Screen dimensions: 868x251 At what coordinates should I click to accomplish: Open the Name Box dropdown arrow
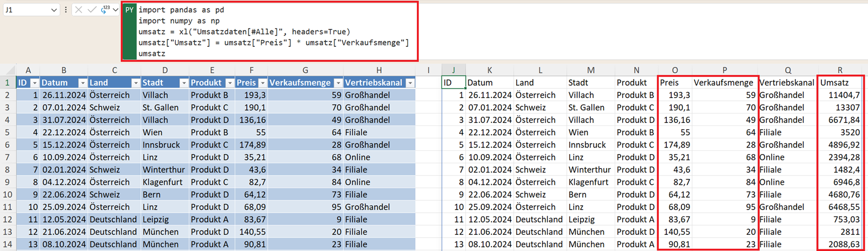[x=54, y=10]
